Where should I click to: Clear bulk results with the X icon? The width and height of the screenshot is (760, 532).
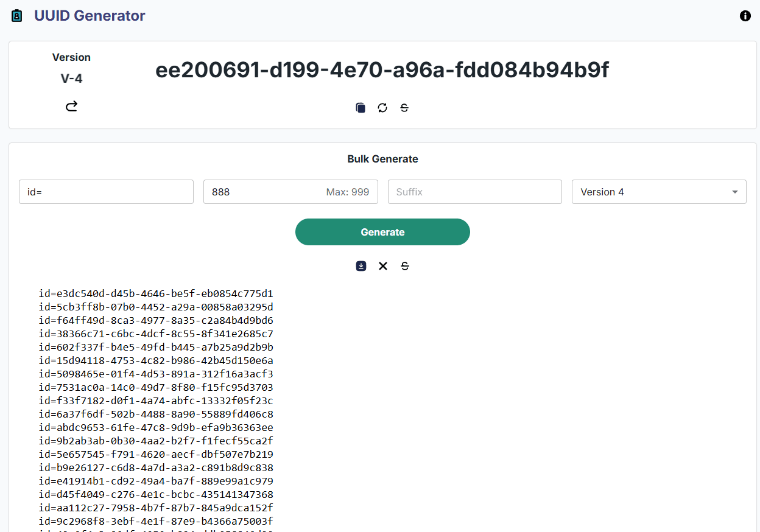(382, 266)
